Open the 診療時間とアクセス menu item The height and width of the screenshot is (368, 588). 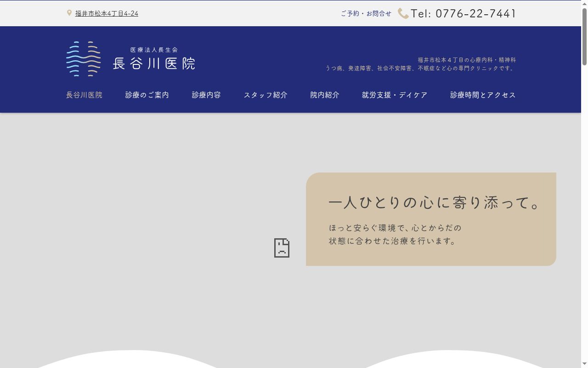(x=483, y=95)
